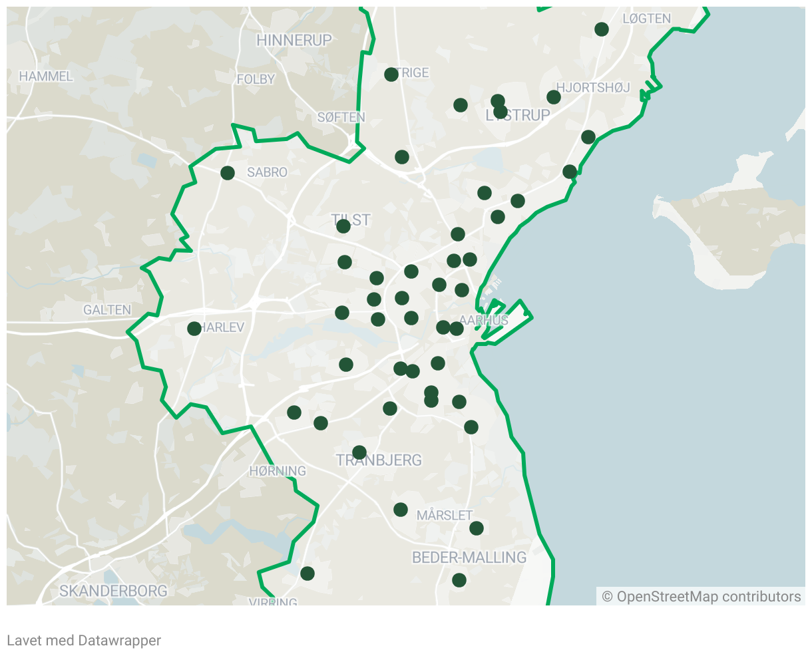The width and height of the screenshot is (812, 656).
Task: Select the marker directly below the Beder-Malling label
Action: coord(459,580)
